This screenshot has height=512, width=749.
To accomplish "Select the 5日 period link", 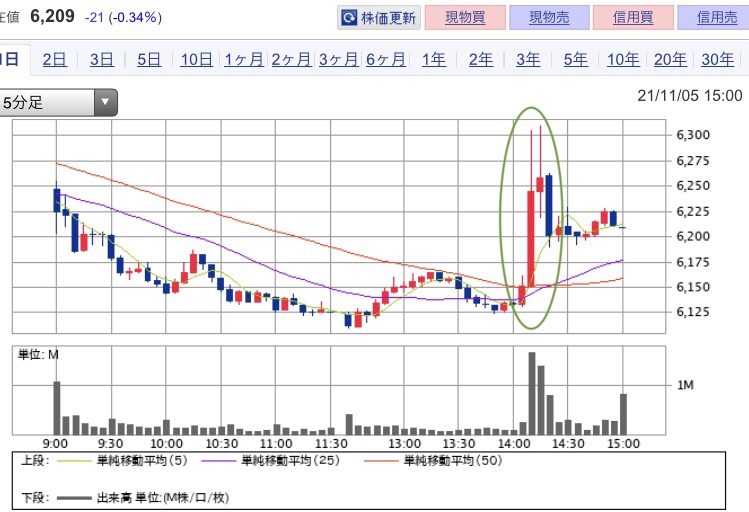I will point(149,60).
